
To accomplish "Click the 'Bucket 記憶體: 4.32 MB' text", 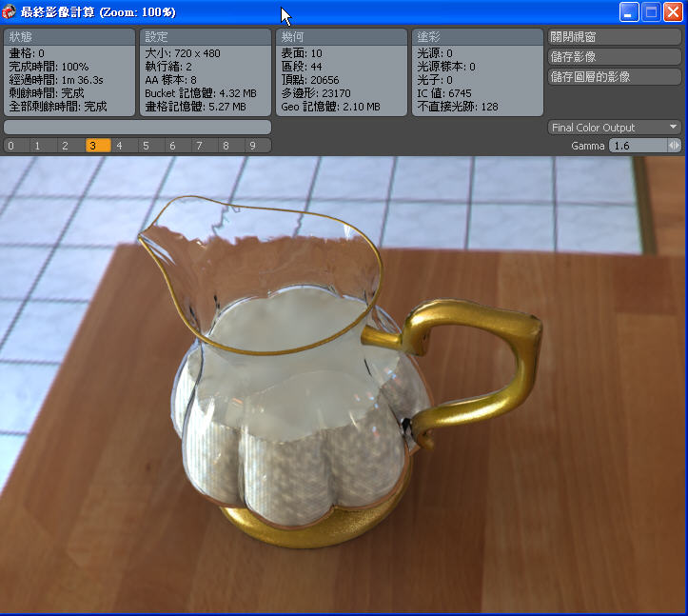I will point(201,93).
